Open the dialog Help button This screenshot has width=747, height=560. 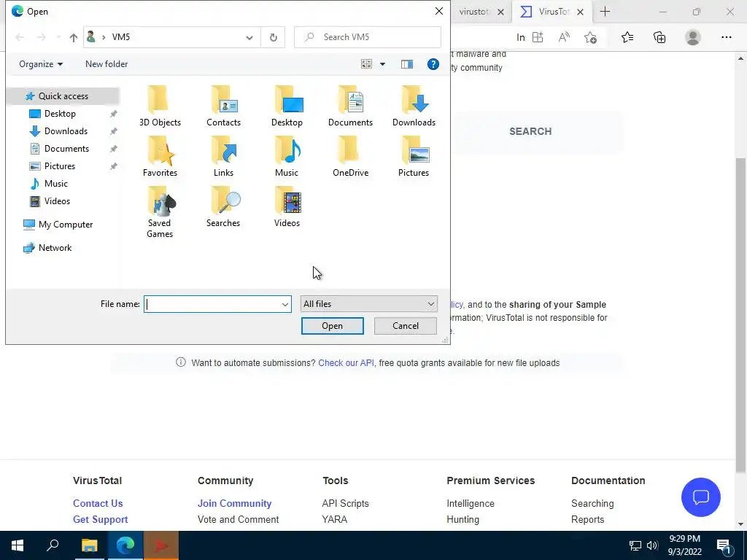(433, 64)
